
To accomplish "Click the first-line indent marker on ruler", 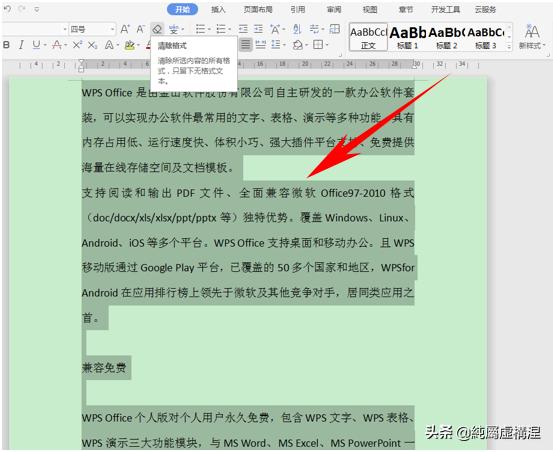I will coord(81,62).
